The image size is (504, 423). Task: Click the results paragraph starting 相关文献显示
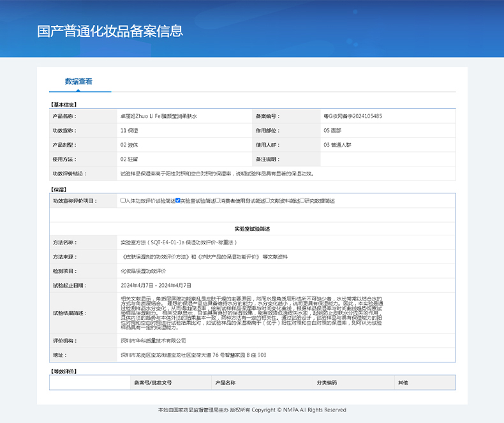click(x=251, y=313)
